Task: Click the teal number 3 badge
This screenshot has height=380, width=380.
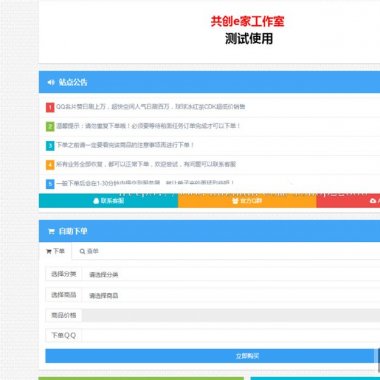Action: [50, 146]
